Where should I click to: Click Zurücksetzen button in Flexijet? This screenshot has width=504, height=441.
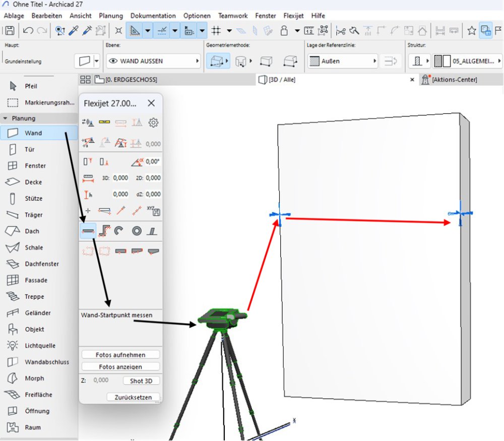(133, 397)
